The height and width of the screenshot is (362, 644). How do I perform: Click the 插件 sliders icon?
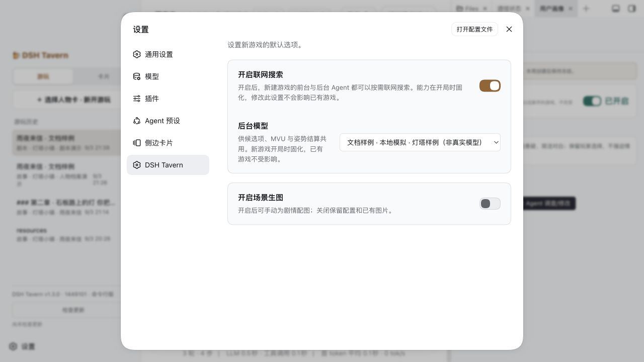click(x=137, y=99)
